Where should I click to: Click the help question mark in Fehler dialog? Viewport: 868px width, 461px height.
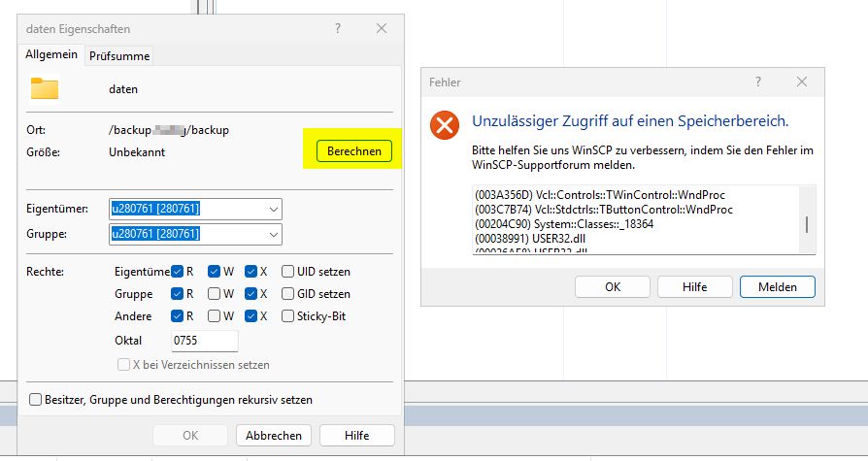[x=758, y=82]
